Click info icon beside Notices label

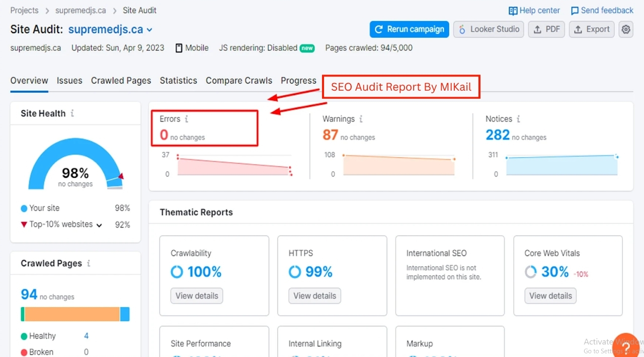(518, 119)
